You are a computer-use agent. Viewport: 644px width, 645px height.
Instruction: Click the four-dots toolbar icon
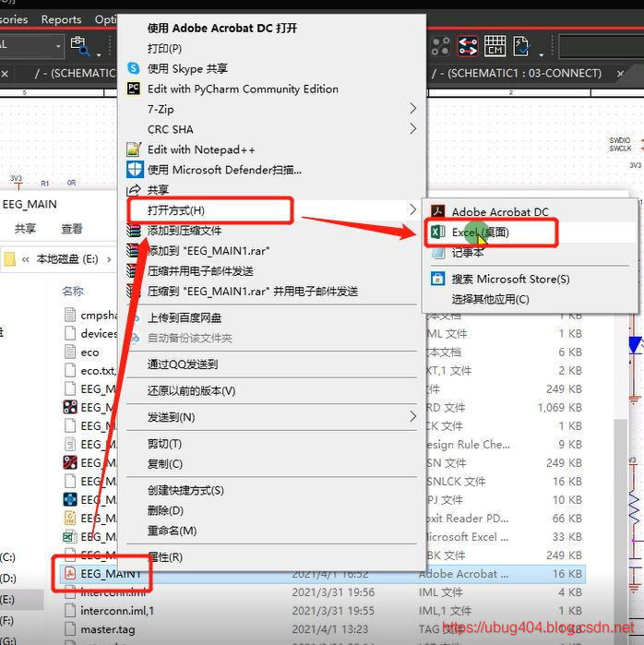click(440, 45)
